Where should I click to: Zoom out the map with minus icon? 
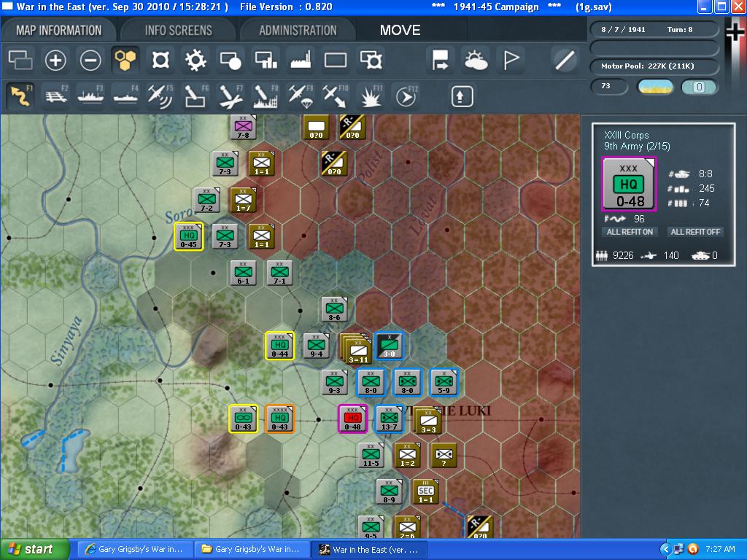pyautogui.click(x=90, y=61)
